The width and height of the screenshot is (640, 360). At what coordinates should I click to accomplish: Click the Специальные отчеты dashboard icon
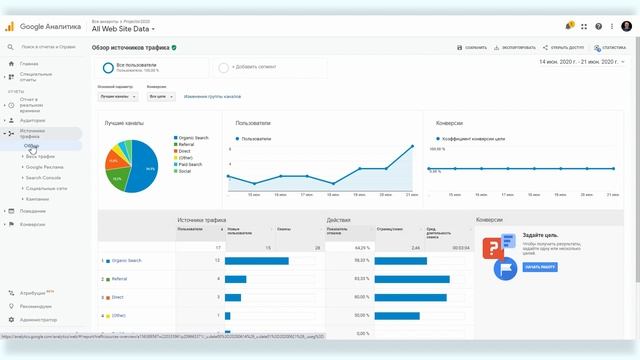tap(11, 77)
